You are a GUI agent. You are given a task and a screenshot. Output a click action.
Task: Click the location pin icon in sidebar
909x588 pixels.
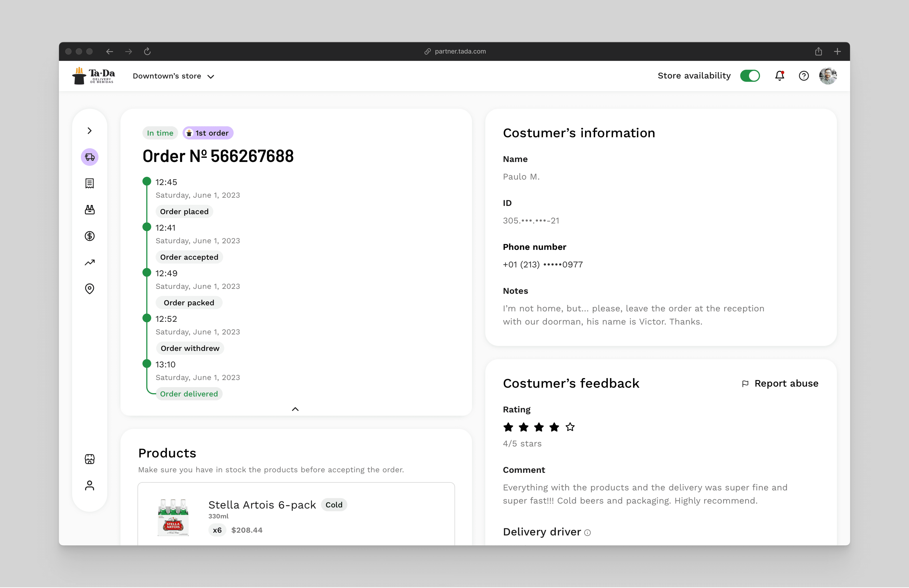(x=89, y=289)
